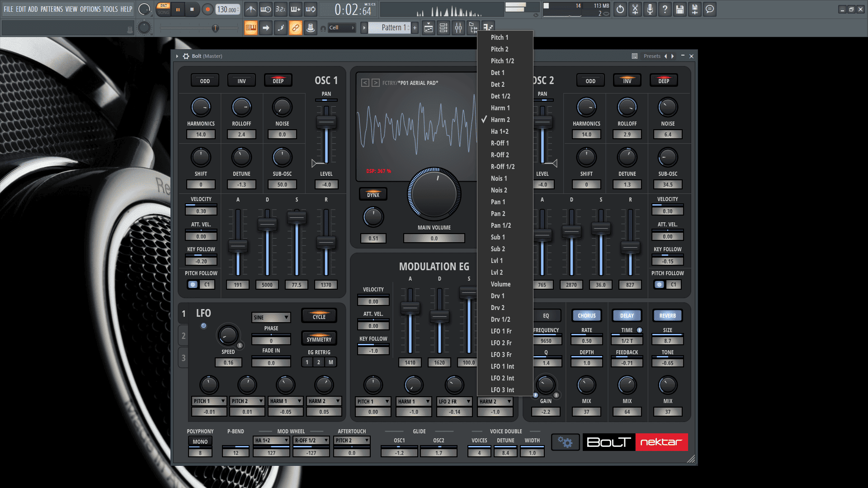Click the render export icon
This screenshot has height=488, width=868.
pyautogui.click(x=695, y=9)
